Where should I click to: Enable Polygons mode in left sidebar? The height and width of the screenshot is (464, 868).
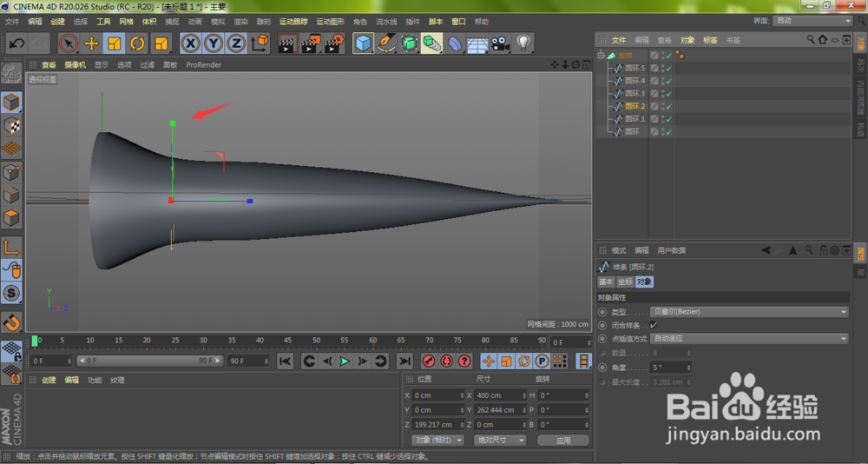[11, 218]
